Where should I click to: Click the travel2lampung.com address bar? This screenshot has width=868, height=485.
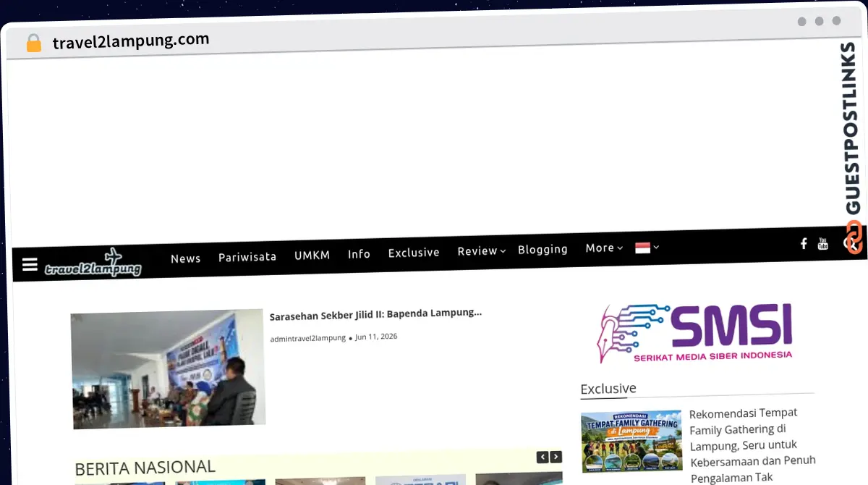tap(131, 41)
